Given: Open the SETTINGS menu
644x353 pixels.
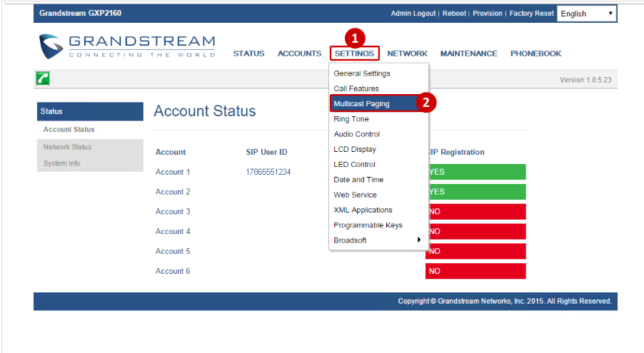Looking at the screenshot, I should (354, 53).
